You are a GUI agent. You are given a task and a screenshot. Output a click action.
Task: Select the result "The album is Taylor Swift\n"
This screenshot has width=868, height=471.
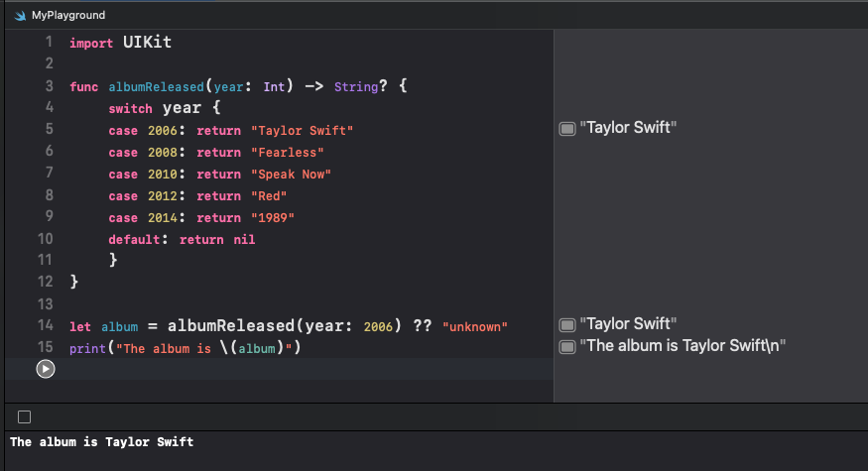682,345
